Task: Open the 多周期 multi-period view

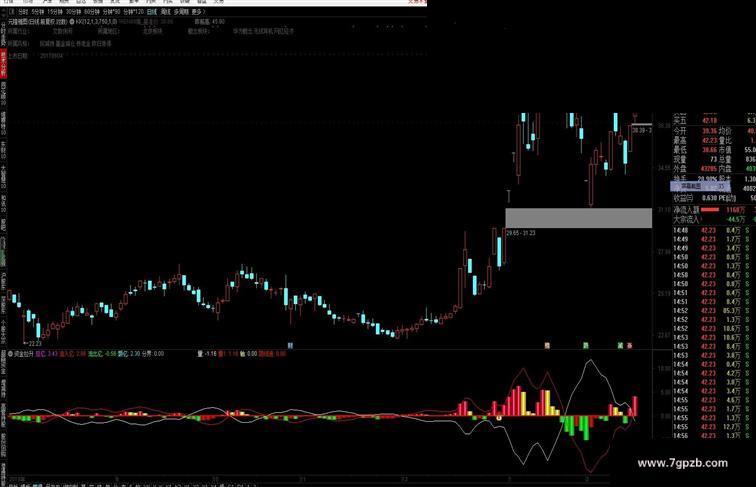Action: (x=181, y=12)
